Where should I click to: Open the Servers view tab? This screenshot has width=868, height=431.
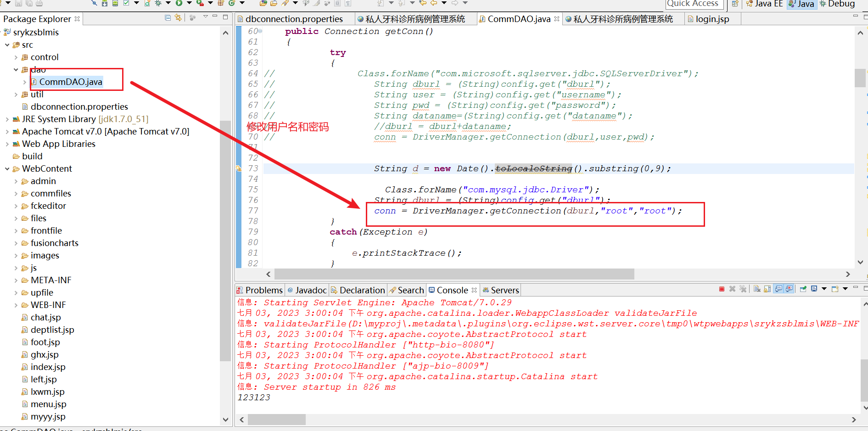point(501,290)
